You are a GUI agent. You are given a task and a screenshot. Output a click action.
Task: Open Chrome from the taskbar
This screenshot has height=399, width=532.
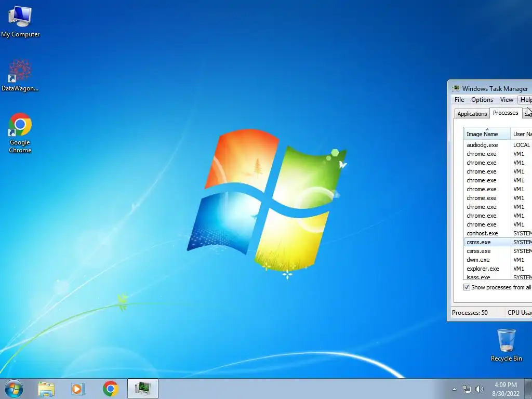pyautogui.click(x=110, y=389)
